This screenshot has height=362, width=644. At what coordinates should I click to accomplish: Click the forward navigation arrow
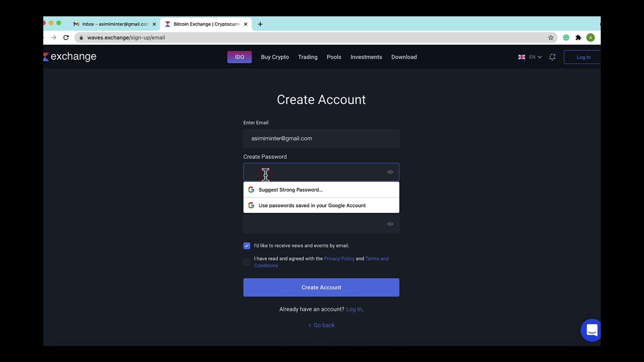tap(54, 38)
